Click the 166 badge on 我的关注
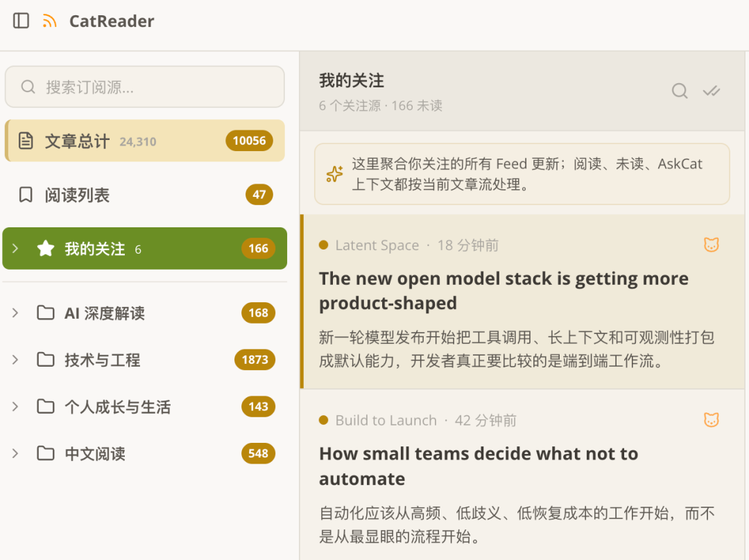Image resolution: width=749 pixels, height=560 pixels. pyautogui.click(x=259, y=248)
